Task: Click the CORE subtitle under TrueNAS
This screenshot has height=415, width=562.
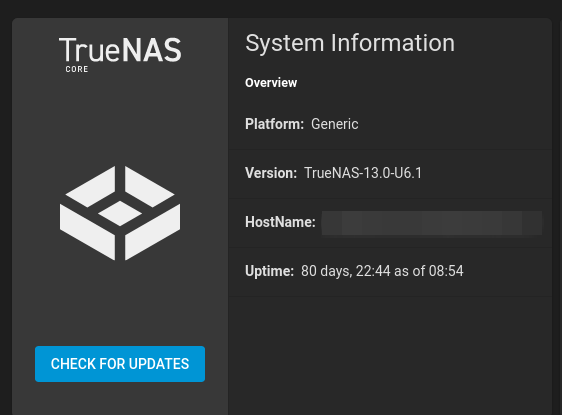Action: click(x=77, y=69)
